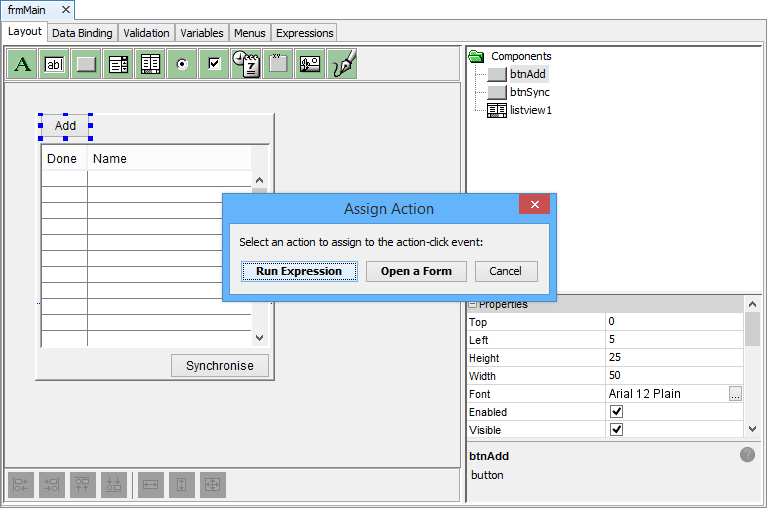Select the text box component tool
The width and height of the screenshot is (767, 508).
55,64
